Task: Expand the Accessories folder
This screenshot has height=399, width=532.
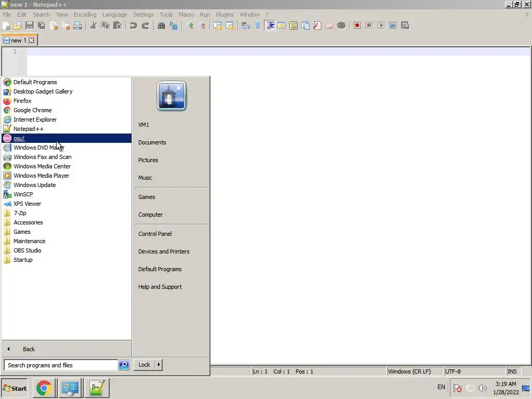Action: pos(66,222)
